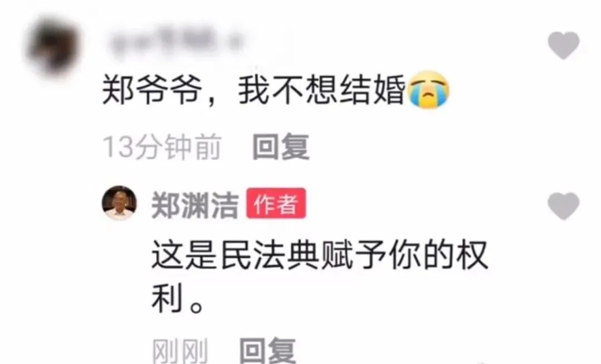Viewport: 601px width, 364px height.
Task: Tap the word 赋予 in the author's reply
Action: 354,254
